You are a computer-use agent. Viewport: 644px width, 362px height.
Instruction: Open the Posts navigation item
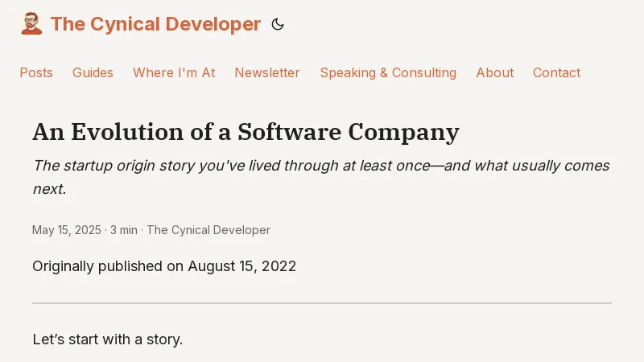pos(36,72)
